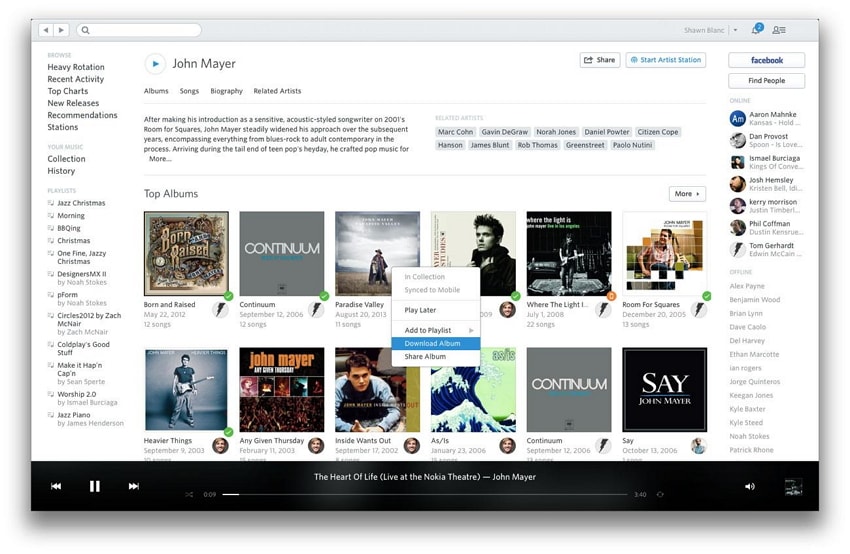
Task: Open Collection under Your Music
Action: tap(66, 159)
